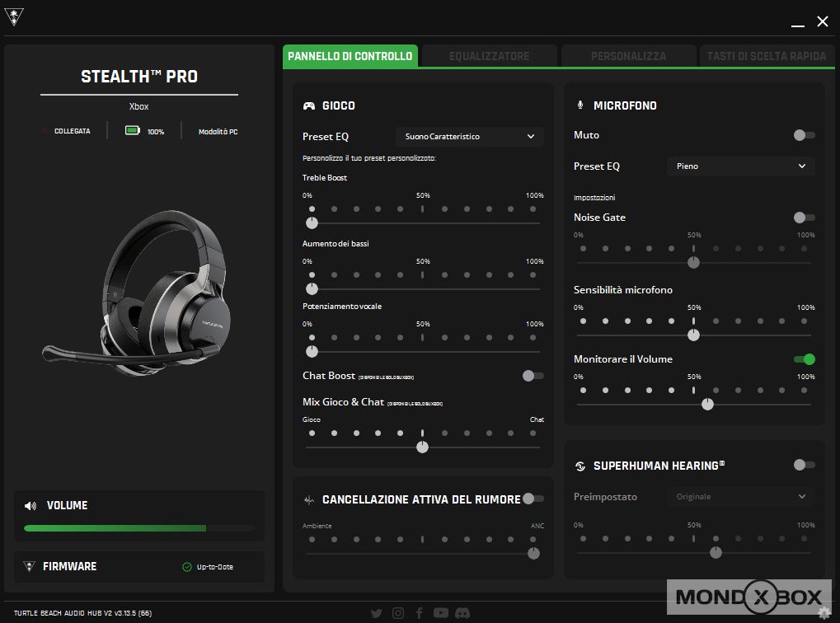Click the settings gear icon
The height and width of the screenshot is (623, 840).
pyautogui.click(x=824, y=612)
